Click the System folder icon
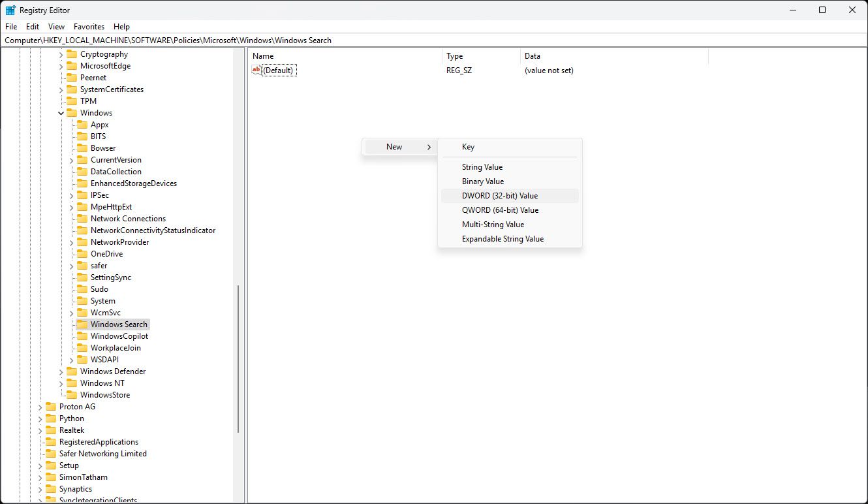This screenshot has width=868, height=504. pos(82,301)
